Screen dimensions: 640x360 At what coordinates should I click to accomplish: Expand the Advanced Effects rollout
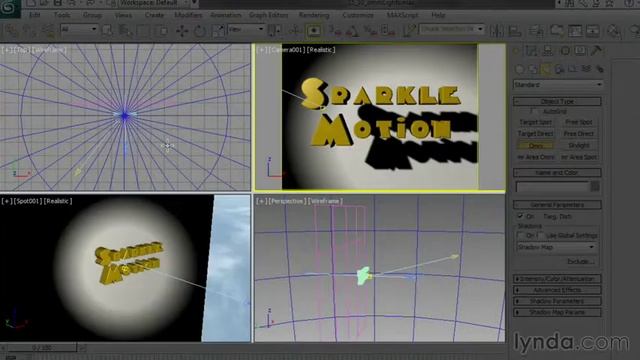coord(557,290)
